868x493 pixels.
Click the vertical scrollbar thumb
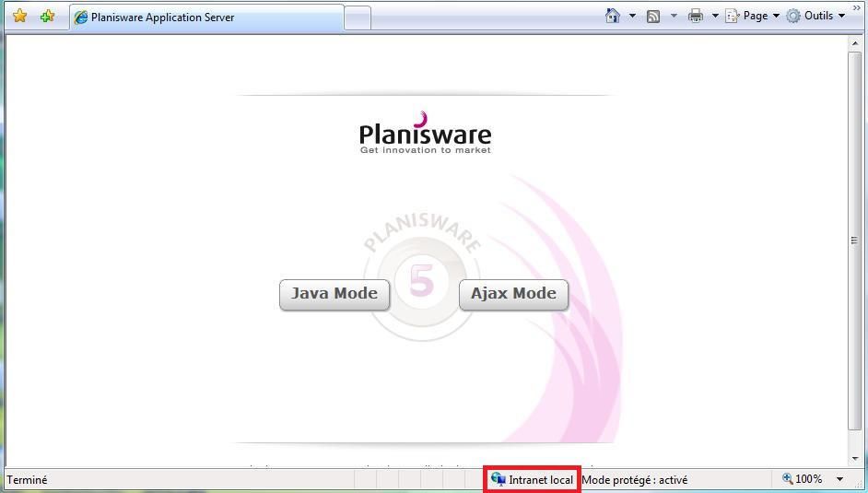(x=855, y=241)
